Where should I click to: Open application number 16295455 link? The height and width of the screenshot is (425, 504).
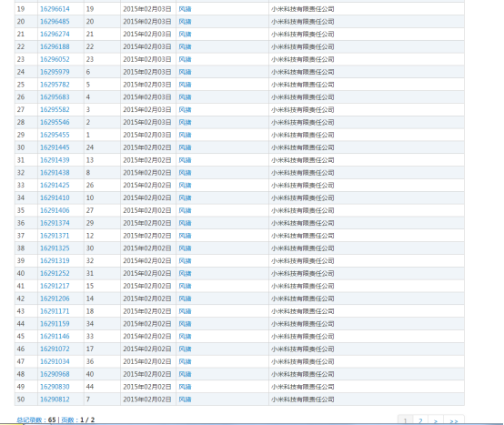point(55,135)
